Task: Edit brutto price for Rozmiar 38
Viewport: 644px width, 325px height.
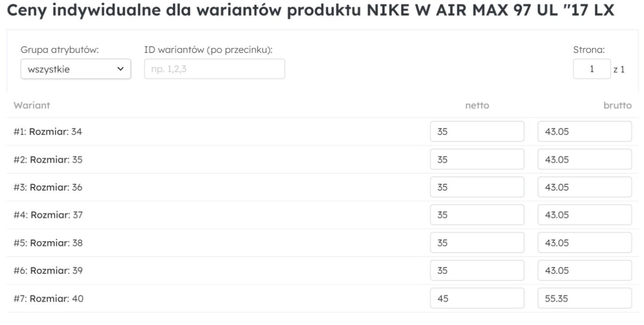Action: (584, 243)
